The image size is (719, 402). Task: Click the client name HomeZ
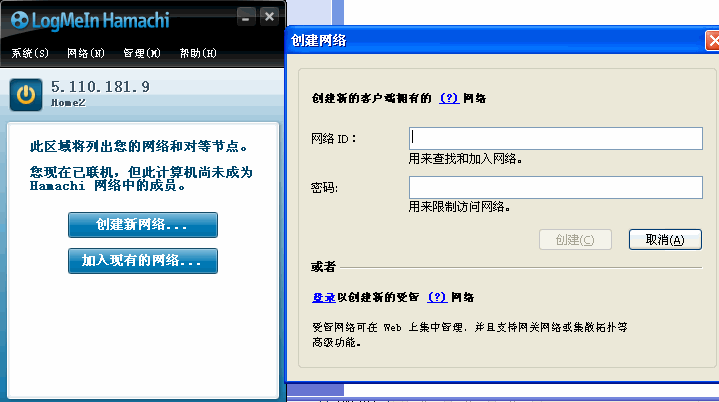point(68,103)
